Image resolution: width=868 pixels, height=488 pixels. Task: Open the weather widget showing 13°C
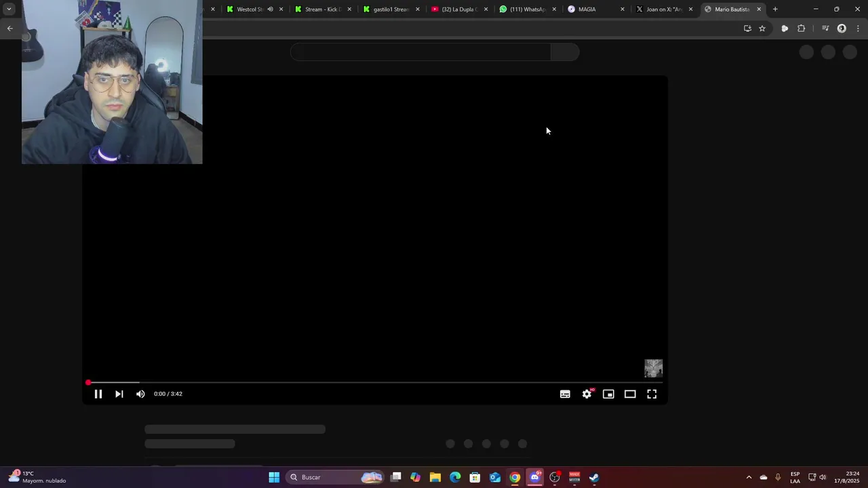tap(37, 477)
